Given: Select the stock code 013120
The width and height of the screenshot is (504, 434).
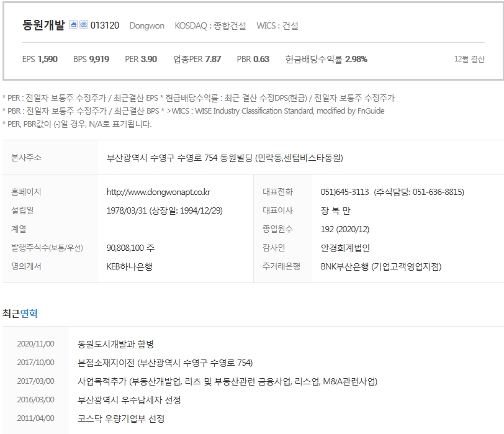Looking at the screenshot, I should (105, 25).
